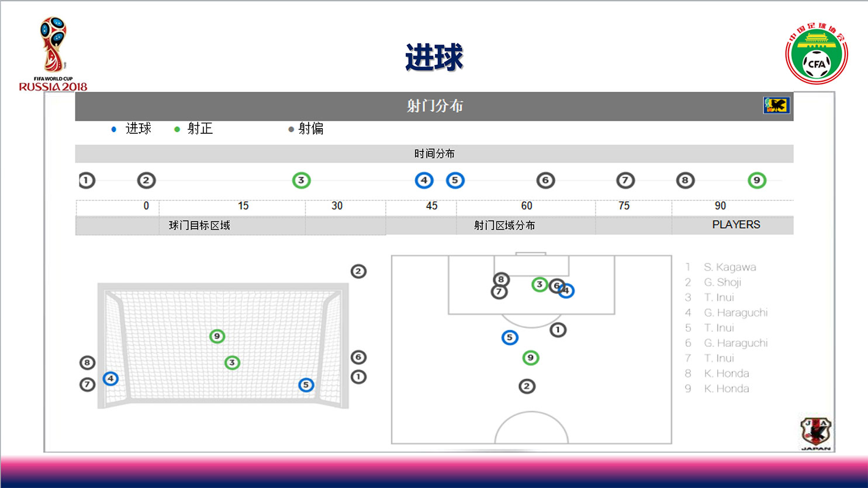This screenshot has height=488, width=868.
Task: Click the blue 进球 legend dot
Action: 114,129
